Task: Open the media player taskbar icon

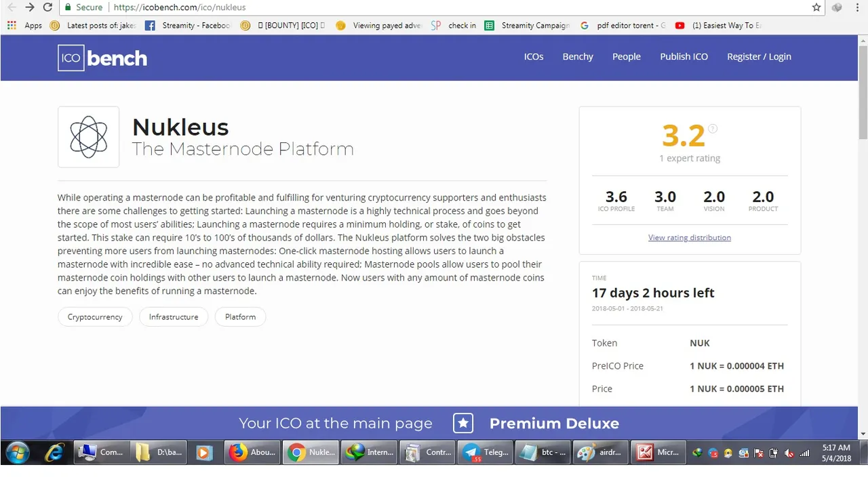Action: (204, 452)
